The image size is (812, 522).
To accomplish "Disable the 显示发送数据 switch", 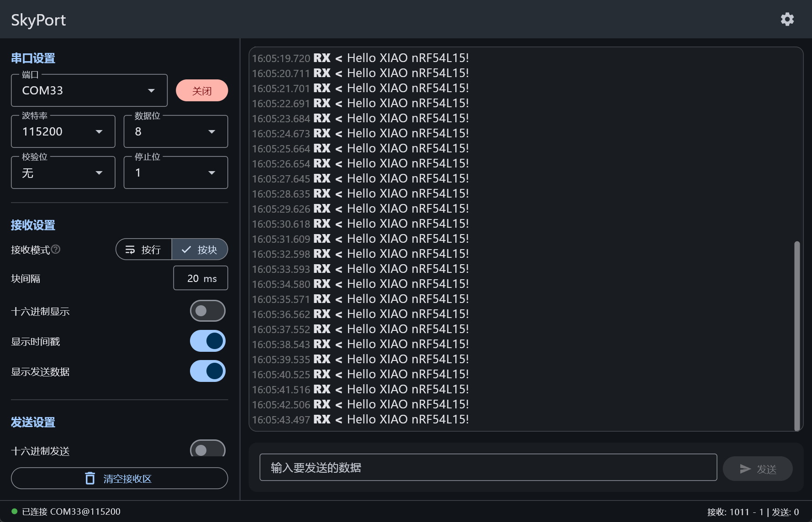I will pyautogui.click(x=207, y=371).
